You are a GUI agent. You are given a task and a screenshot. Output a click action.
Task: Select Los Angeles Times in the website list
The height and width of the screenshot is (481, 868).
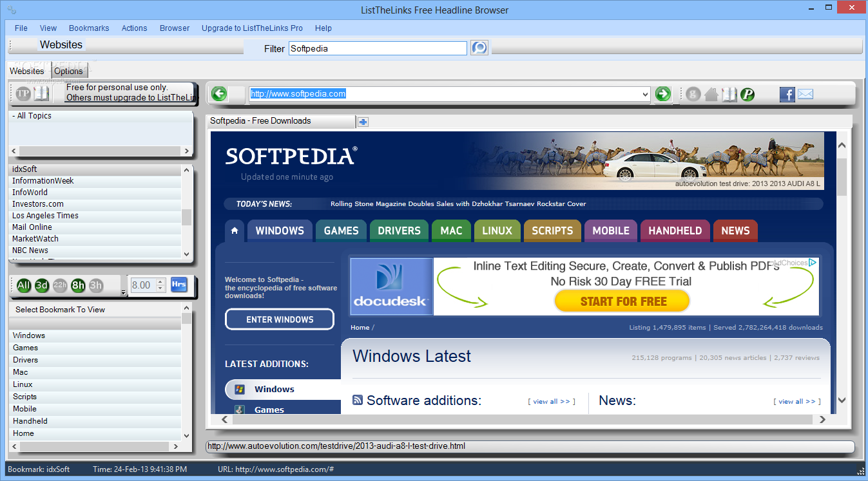click(95, 216)
